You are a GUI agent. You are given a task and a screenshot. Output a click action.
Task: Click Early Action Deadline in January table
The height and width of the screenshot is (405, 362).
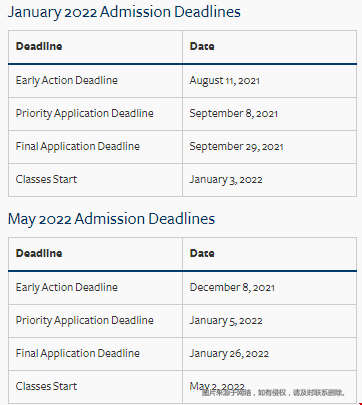coord(67,80)
